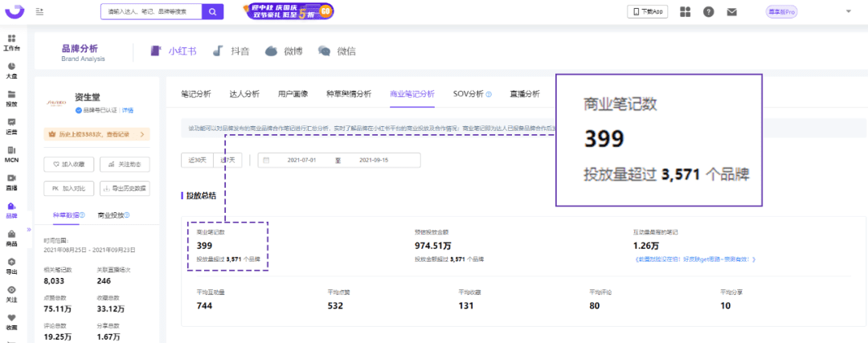Open the 商品 products sidebar icon
Image resolution: width=868 pixels, height=343 pixels.
point(11,239)
